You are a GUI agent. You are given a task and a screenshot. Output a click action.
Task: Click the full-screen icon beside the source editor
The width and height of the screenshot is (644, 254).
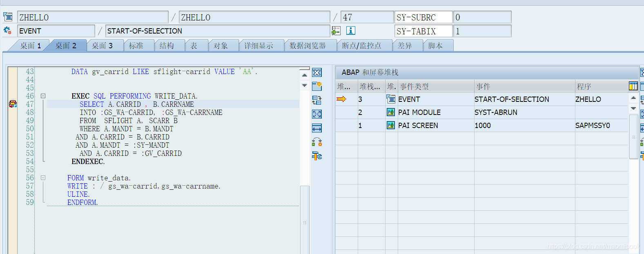coord(317,114)
